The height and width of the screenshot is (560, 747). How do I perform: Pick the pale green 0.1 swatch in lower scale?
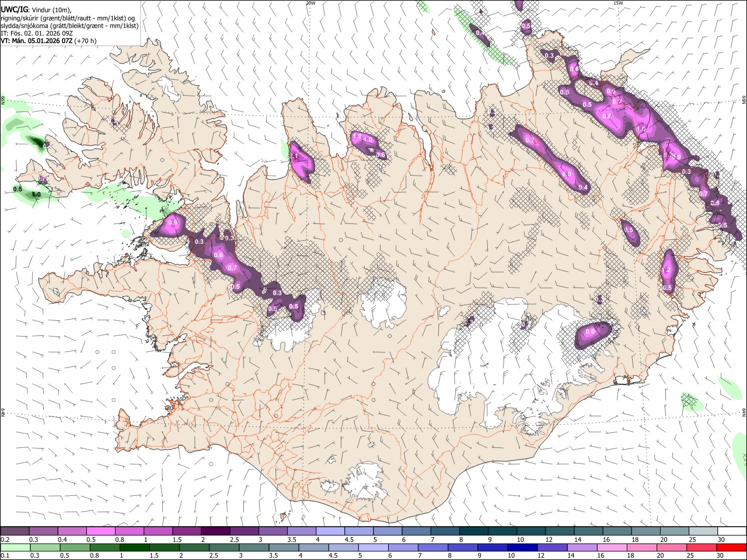[x=15, y=547]
